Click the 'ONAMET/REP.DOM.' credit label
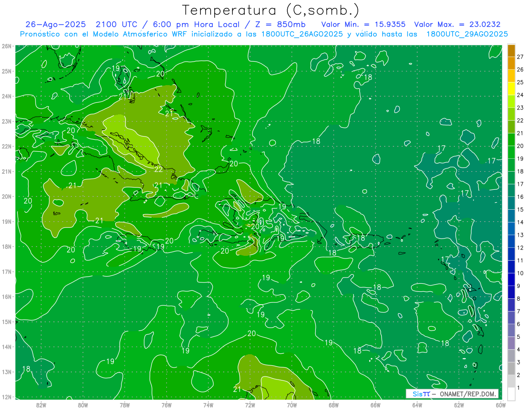Viewport: 532px width, 411px height. [468, 394]
